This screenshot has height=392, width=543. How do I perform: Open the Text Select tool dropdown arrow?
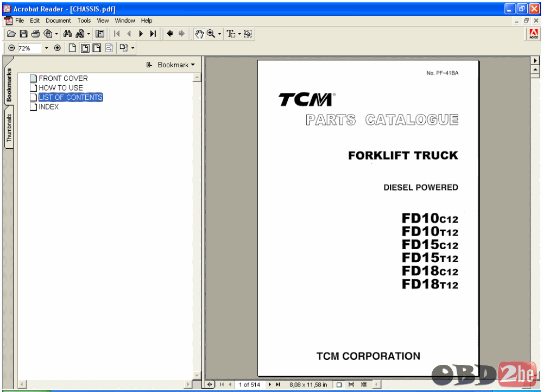pos(239,34)
